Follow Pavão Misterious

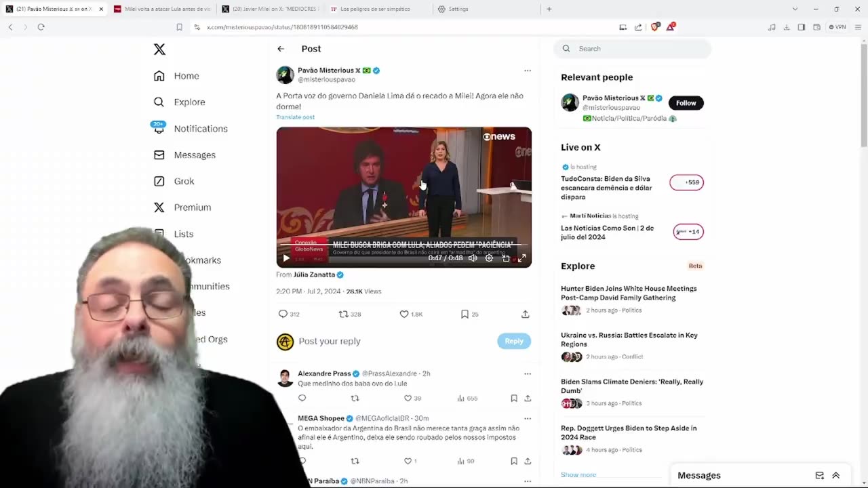(686, 103)
